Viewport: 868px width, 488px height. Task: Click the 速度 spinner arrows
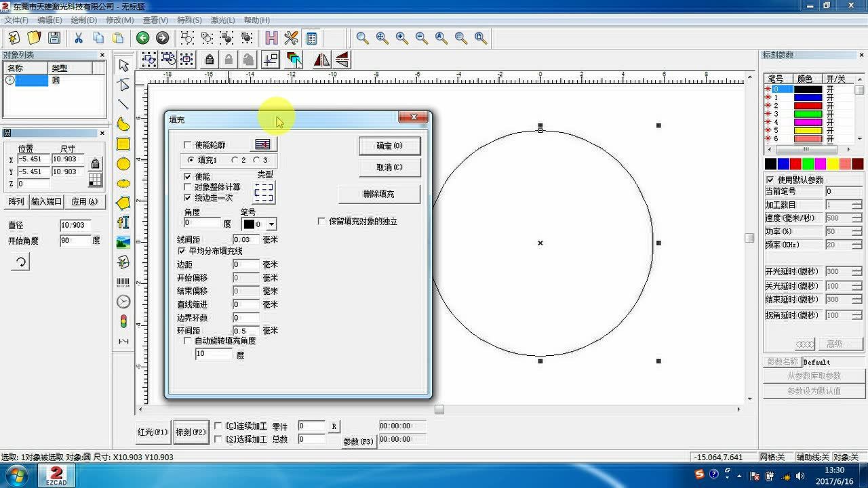(x=857, y=218)
